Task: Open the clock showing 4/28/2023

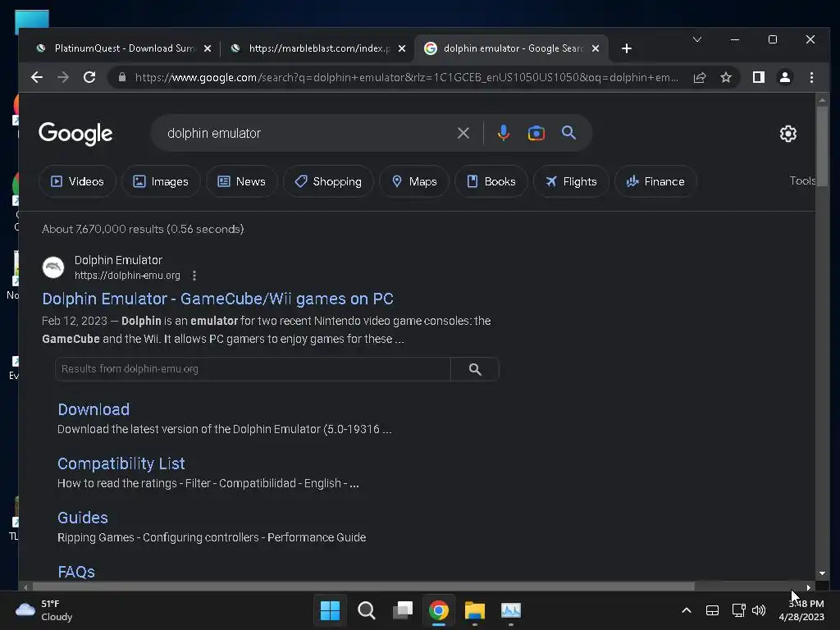Action: click(x=801, y=610)
